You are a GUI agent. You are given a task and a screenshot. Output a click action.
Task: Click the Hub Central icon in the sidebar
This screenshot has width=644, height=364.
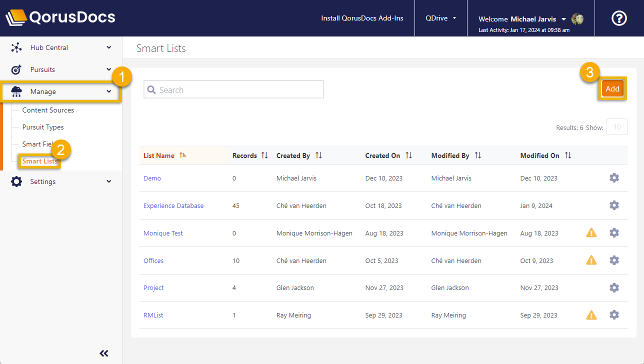point(16,47)
